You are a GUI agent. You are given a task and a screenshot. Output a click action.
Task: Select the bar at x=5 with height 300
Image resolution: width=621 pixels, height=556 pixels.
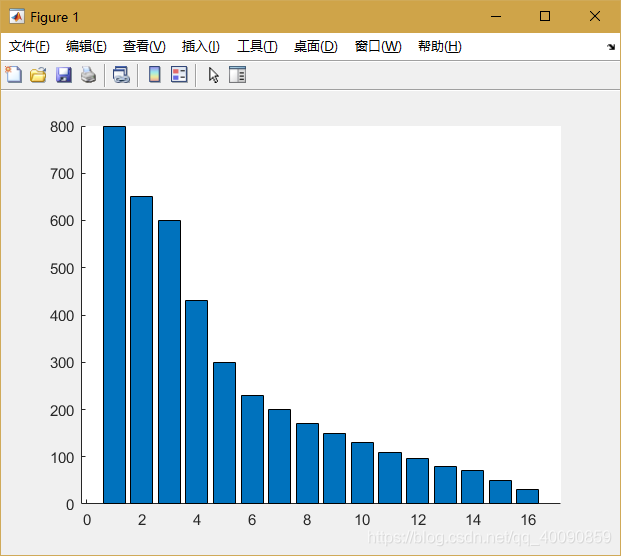[225, 433]
